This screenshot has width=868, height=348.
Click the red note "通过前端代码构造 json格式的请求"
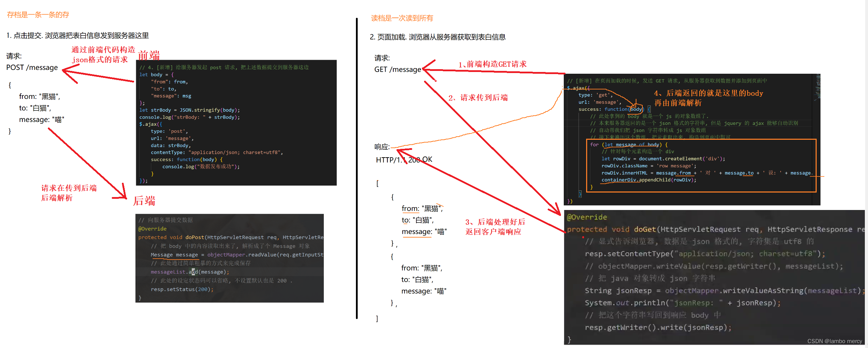pos(103,55)
